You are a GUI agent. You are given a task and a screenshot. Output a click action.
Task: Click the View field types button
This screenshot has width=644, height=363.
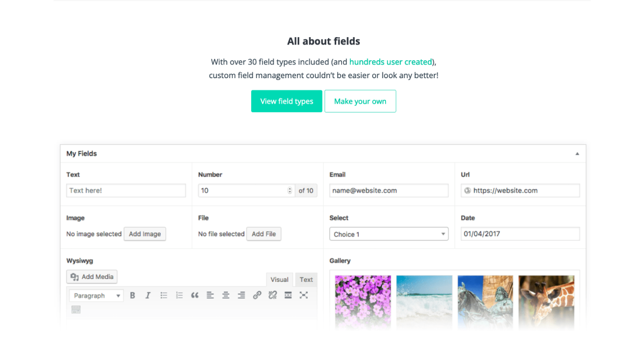point(286,101)
